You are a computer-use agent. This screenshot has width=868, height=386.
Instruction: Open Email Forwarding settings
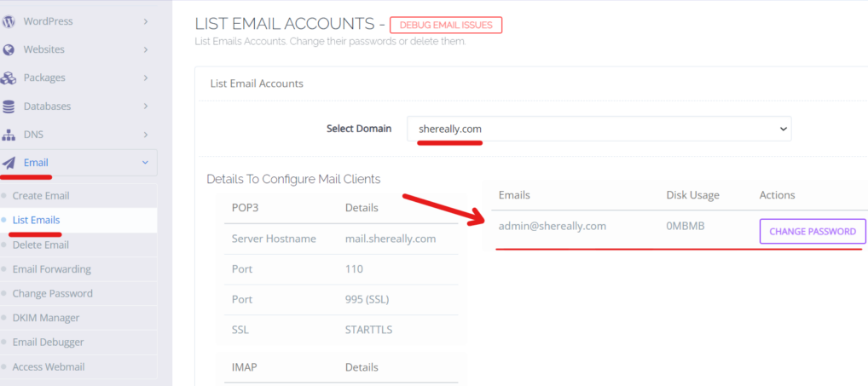52,269
